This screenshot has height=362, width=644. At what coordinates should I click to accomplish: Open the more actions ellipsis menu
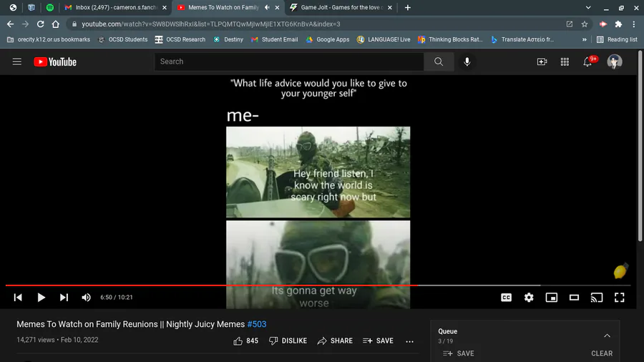pos(409,341)
